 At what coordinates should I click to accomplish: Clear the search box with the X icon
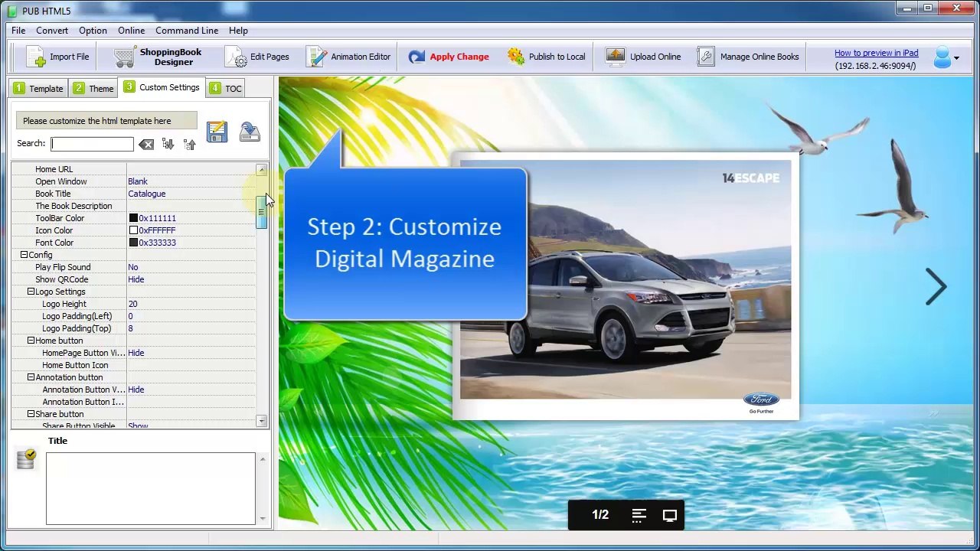coord(146,144)
